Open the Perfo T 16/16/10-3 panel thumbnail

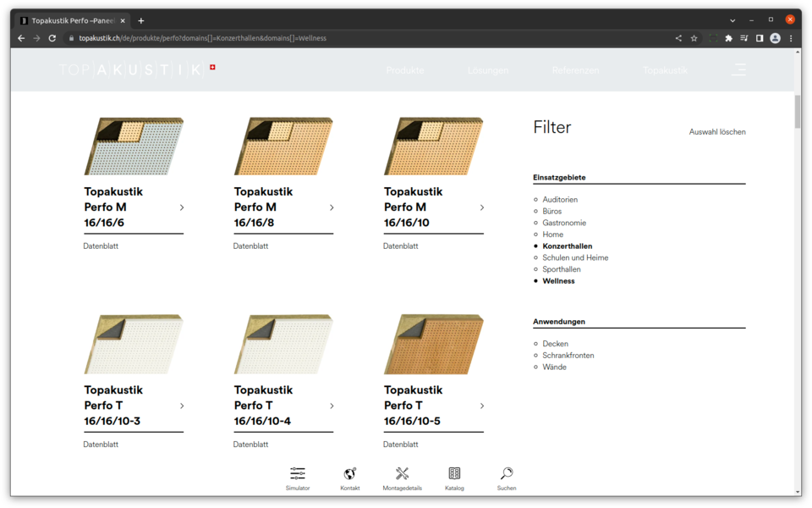pos(134,345)
